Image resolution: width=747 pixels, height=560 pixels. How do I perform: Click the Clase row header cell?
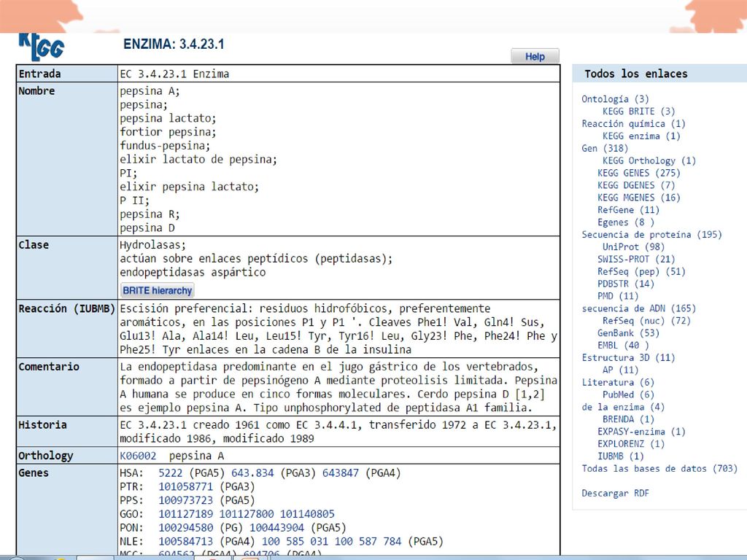[x=67, y=268]
